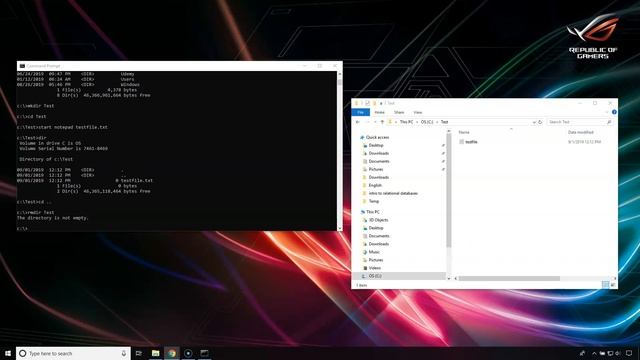Open the Share ribbon tab

[x=399, y=112]
